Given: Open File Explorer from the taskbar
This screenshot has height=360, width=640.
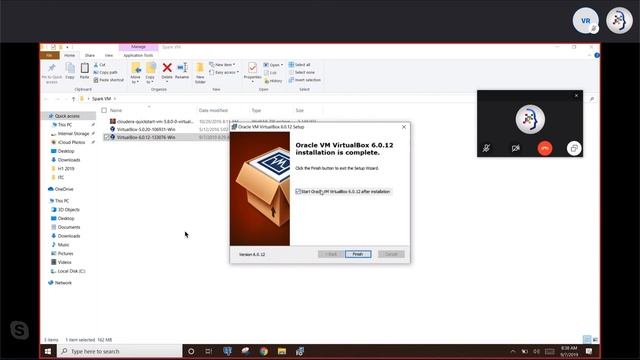Looking at the screenshot, I should 282,351.
